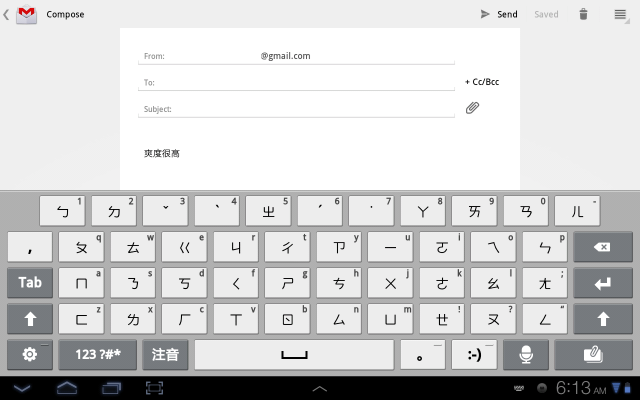640x400 pixels.
Task: Place cursor in the message body text
Action: coord(162,153)
